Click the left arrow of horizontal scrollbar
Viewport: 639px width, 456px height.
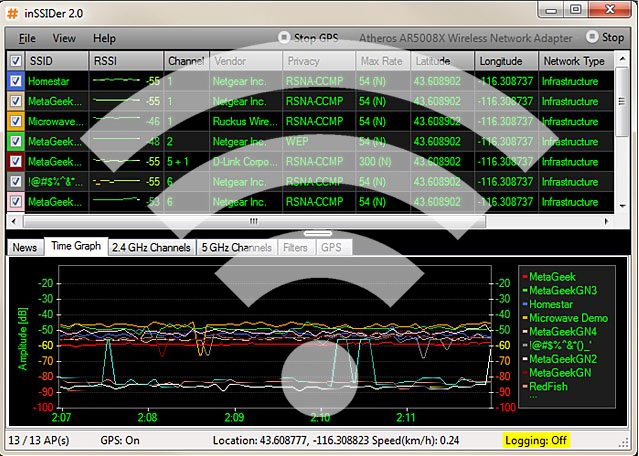(x=14, y=221)
